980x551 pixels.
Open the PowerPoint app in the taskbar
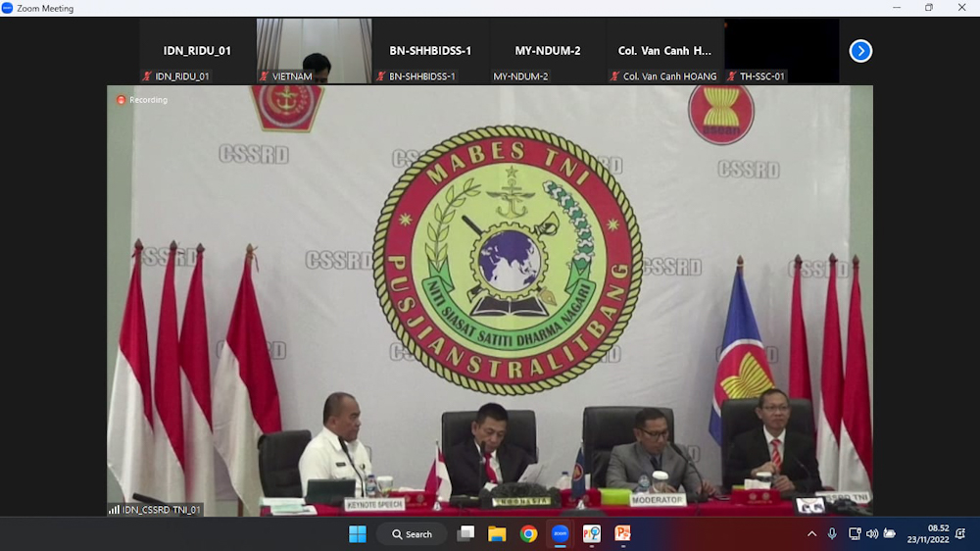623,533
